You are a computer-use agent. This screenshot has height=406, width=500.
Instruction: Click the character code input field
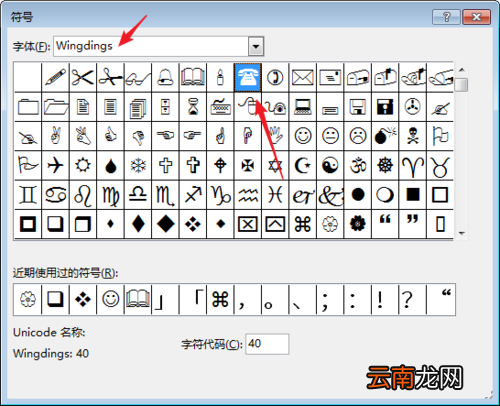267,344
